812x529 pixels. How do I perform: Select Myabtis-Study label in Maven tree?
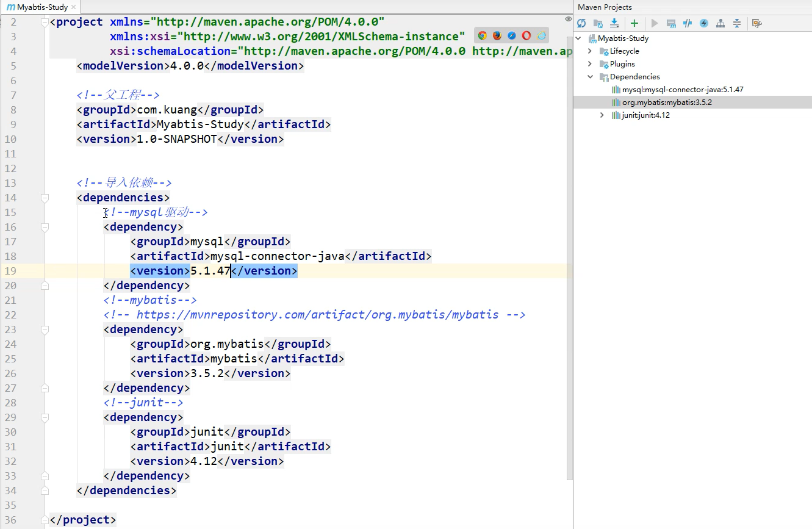(623, 38)
